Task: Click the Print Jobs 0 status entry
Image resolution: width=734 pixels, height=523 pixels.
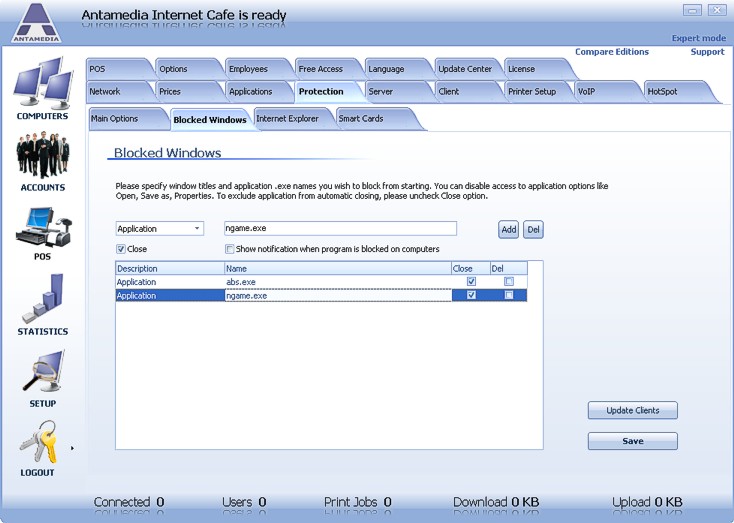Action: point(358,502)
